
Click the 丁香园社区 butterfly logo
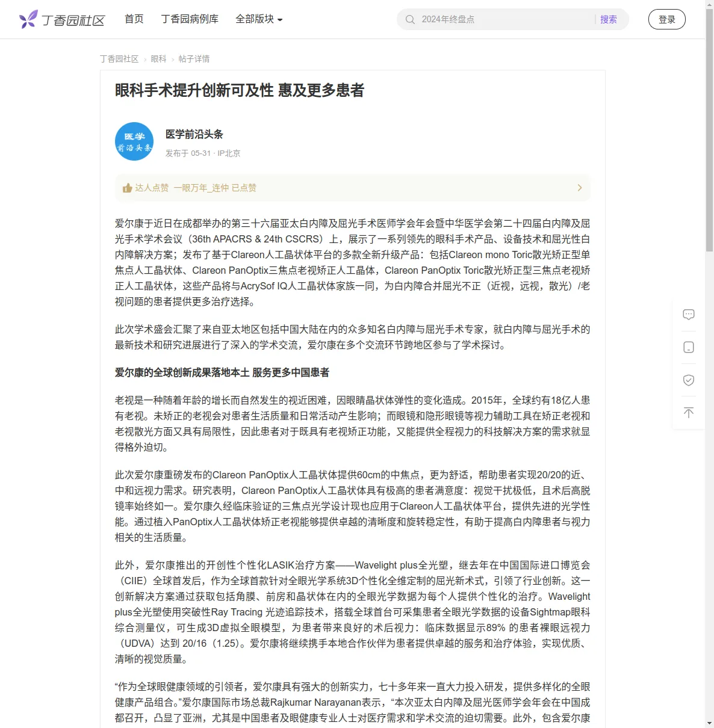[x=62, y=19]
